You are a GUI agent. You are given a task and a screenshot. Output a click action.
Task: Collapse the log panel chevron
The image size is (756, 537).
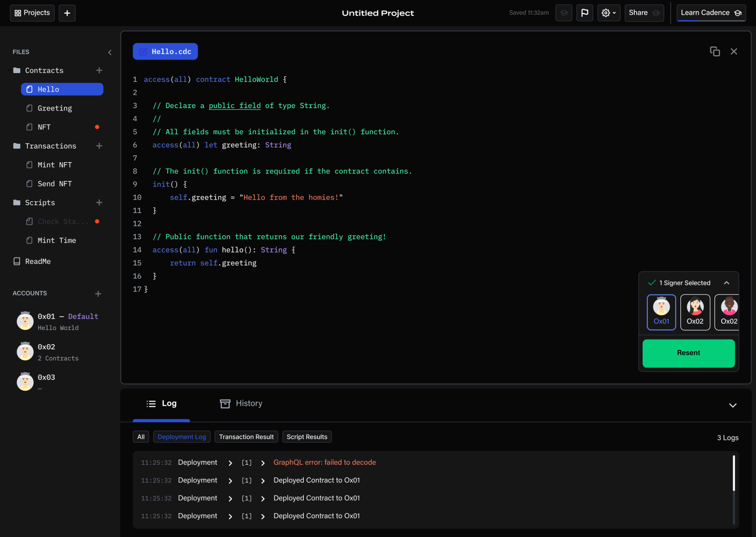(733, 405)
